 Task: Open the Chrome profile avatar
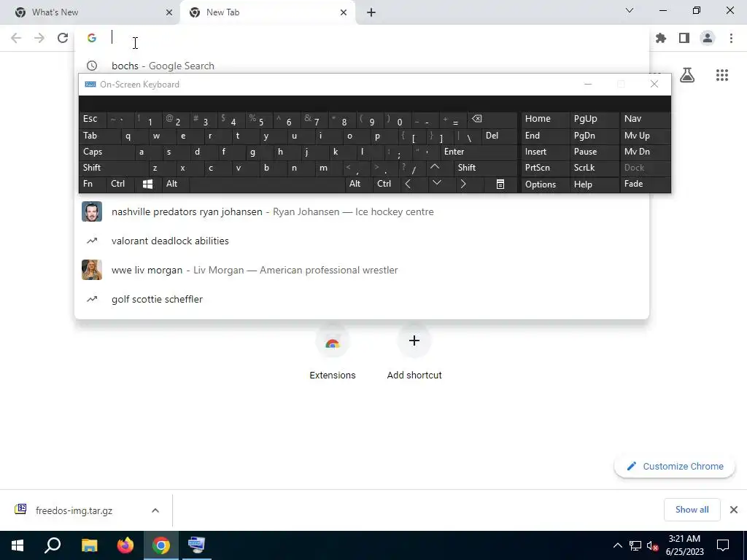pos(708,38)
